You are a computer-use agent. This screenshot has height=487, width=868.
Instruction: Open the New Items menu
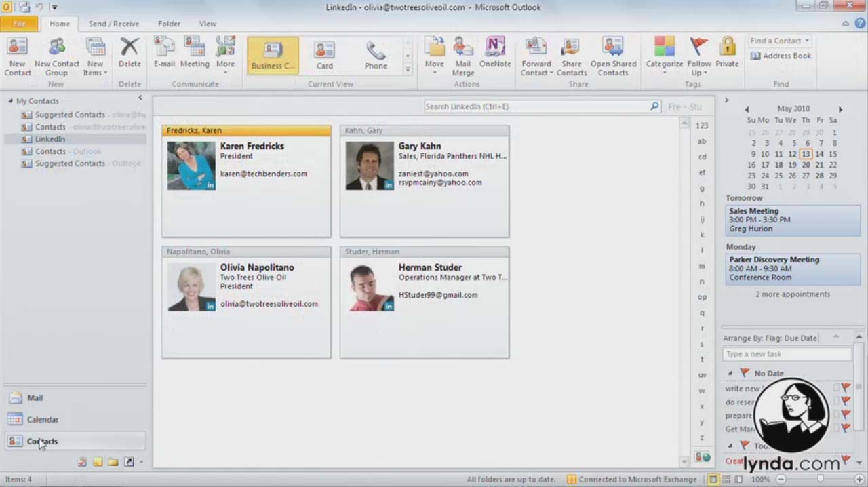coord(96,57)
